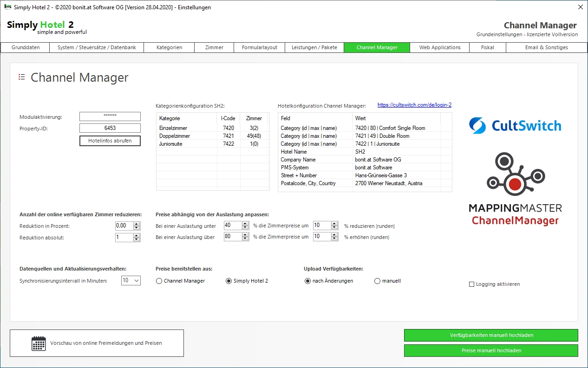Open Vorschau von online Freimeldungen und Preisen
This screenshot has width=588, height=368.
tap(97, 343)
